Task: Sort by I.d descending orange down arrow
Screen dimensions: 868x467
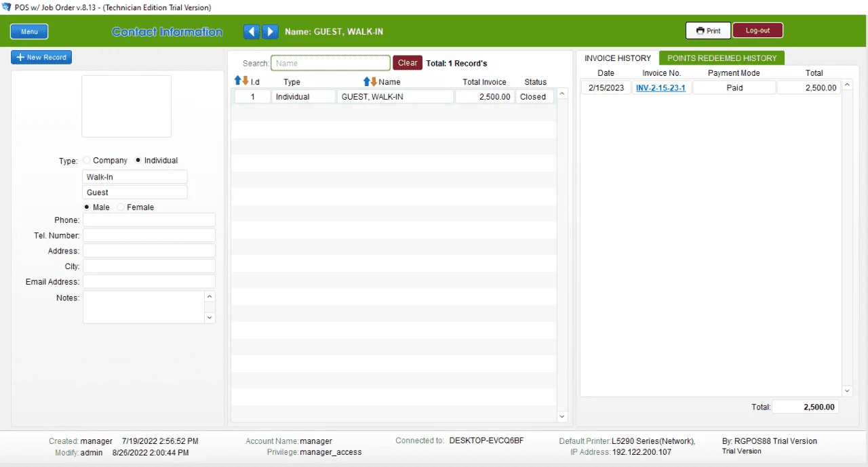Action: coord(245,81)
